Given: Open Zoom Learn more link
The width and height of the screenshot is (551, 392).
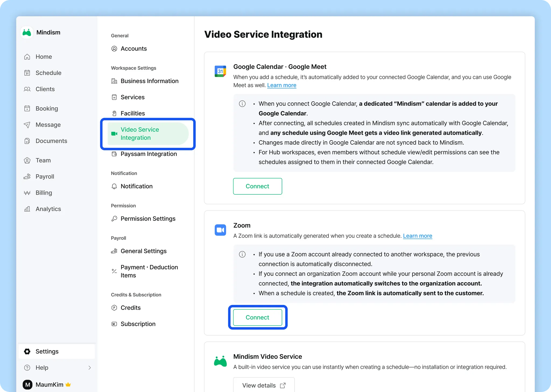Looking at the screenshot, I should click(x=417, y=236).
